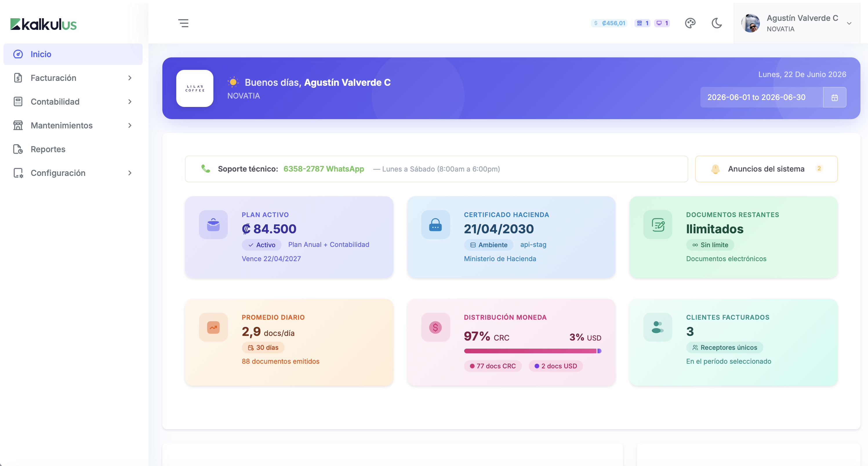Viewport: 868px width, 466px height.
Task: Click the 30 días badge
Action: point(263,347)
